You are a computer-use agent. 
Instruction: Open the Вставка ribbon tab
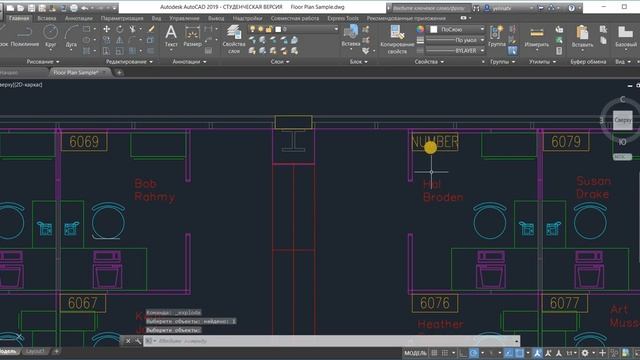tap(47, 18)
